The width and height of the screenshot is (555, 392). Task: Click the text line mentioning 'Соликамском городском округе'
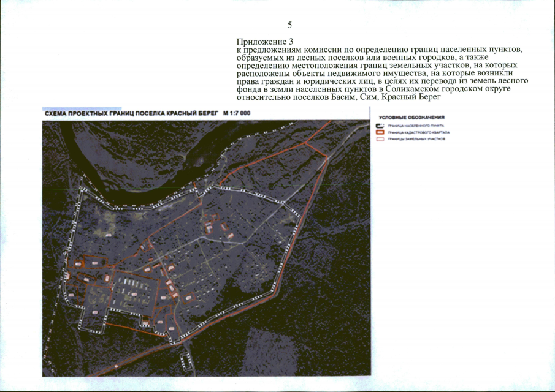(373, 89)
